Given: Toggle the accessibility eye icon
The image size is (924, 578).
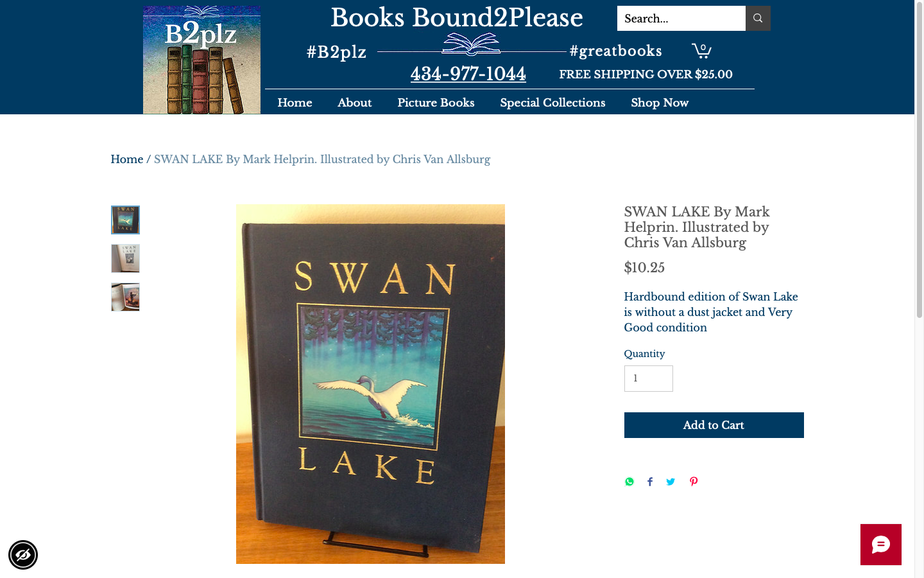Looking at the screenshot, I should pos(23,555).
